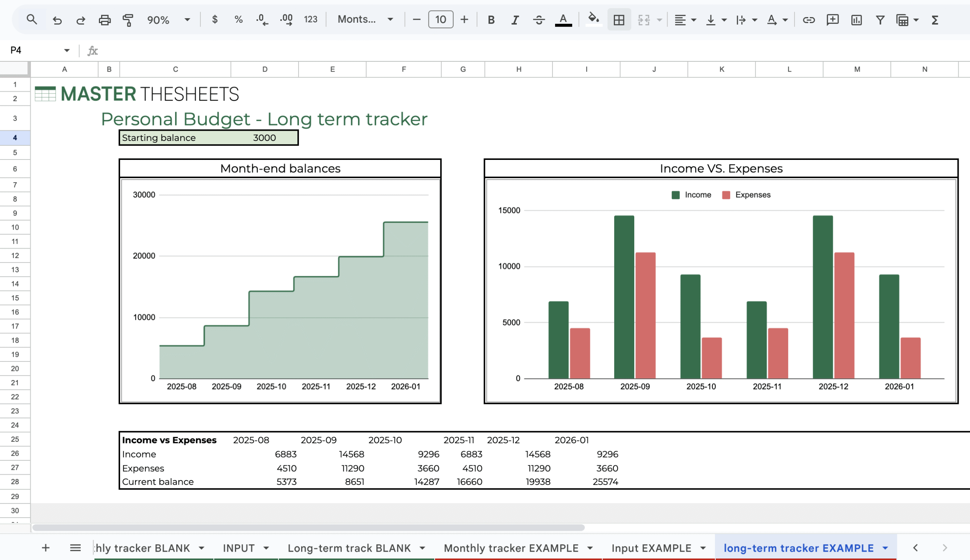The height and width of the screenshot is (560, 970).
Task: Toggle bold formatting
Action: point(491,20)
